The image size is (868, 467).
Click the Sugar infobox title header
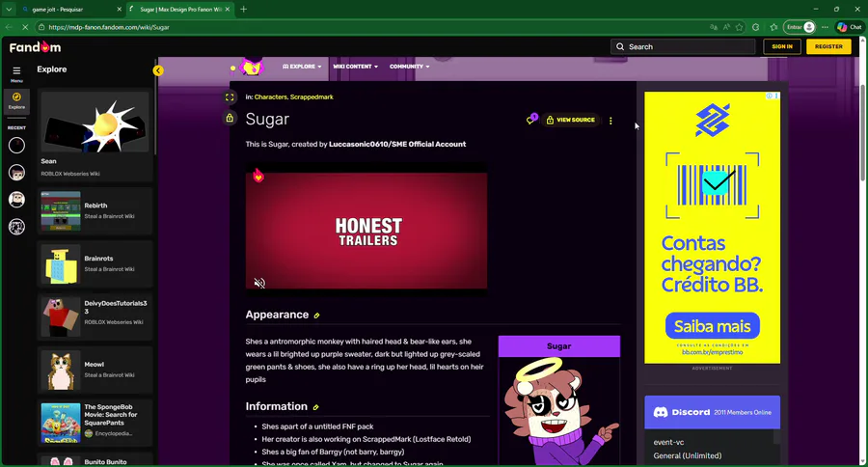559,346
